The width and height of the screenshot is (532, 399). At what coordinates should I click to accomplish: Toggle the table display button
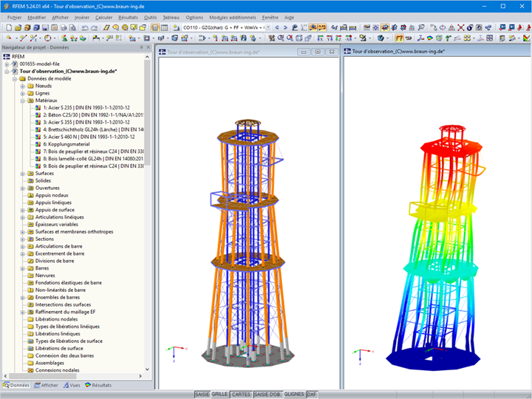point(164,27)
